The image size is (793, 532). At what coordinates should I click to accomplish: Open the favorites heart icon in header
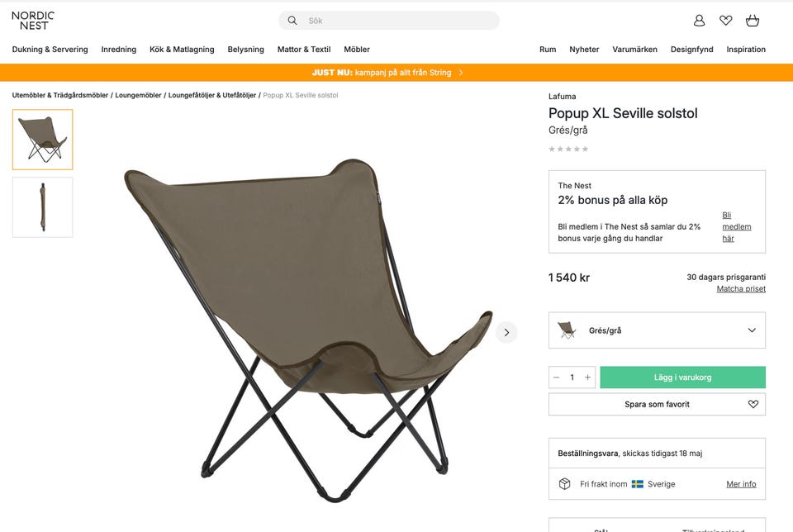725,21
